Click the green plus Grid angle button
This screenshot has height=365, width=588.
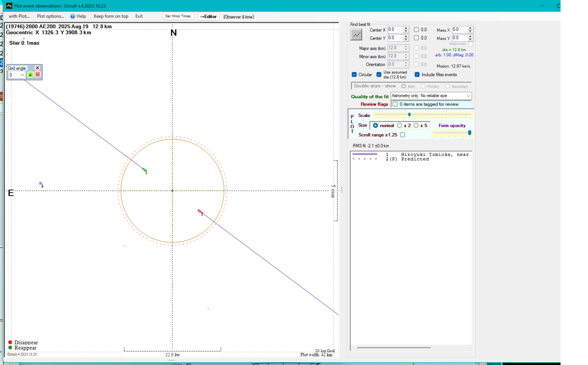[30, 75]
